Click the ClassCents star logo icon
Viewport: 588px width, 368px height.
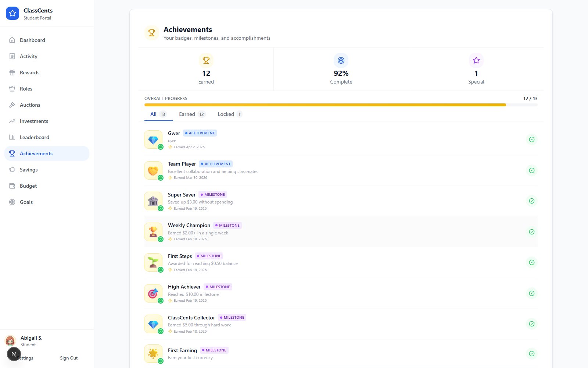click(12, 13)
